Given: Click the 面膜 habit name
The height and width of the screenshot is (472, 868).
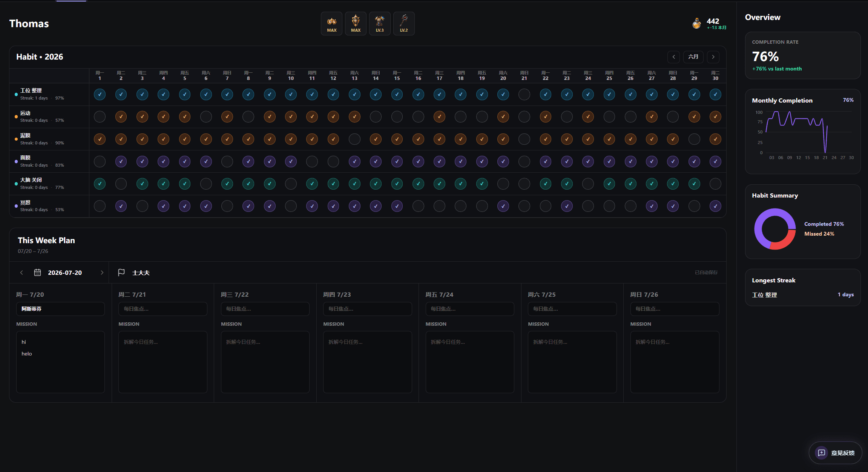Looking at the screenshot, I should [x=25, y=158].
